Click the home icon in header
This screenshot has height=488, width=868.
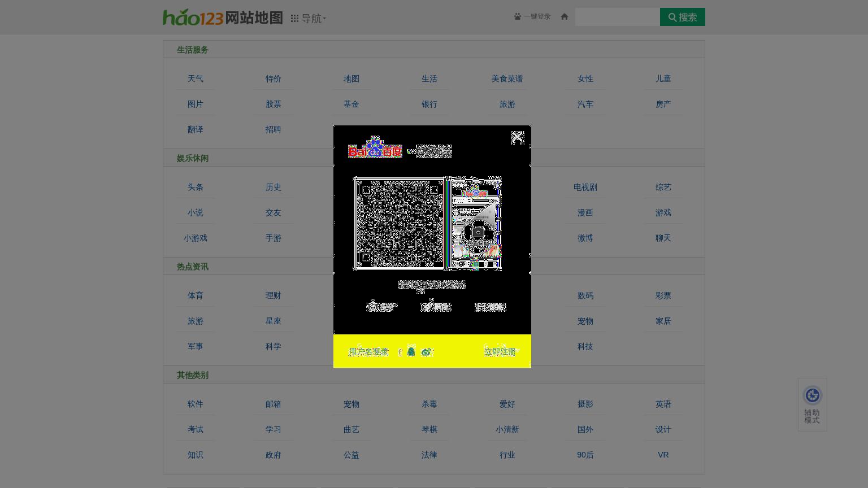(x=564, y=17)
